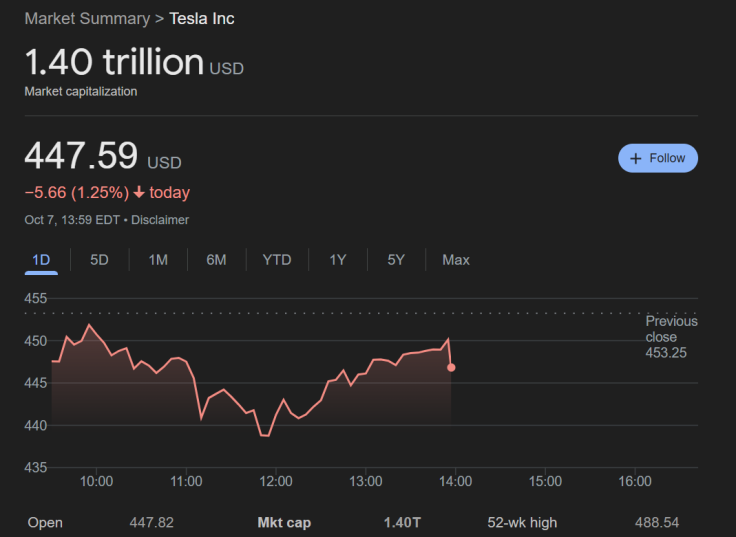
Task: Click the Previous close 453.25 label
Action: click(x=671, y=337)
